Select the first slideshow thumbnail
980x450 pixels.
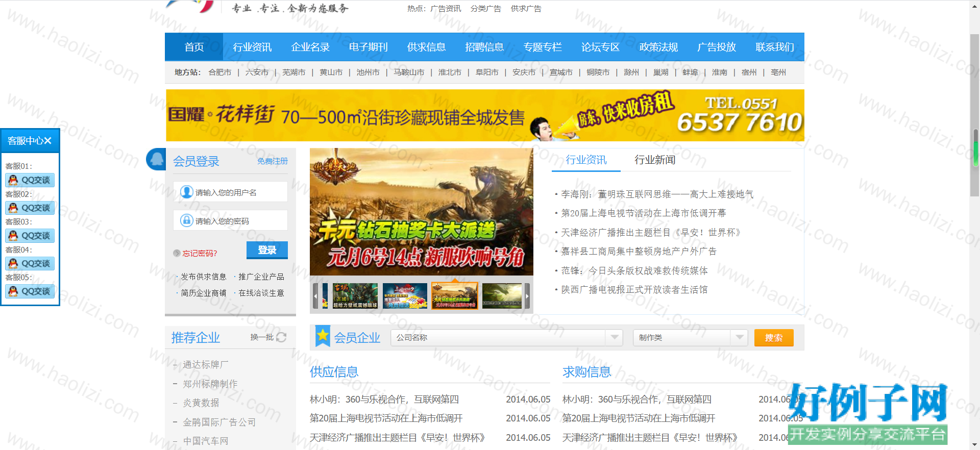[x=355, y=296]
